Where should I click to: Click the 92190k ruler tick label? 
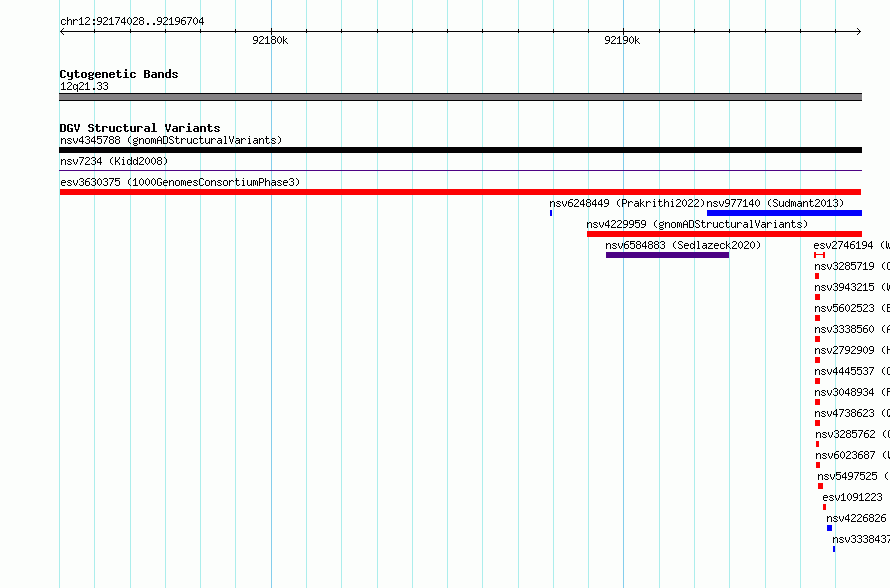622,40
